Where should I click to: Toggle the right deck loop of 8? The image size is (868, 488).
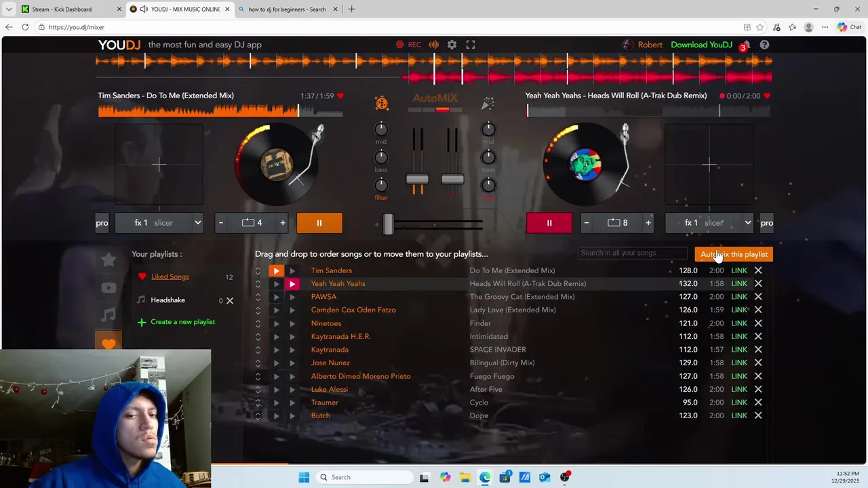[x=617, y=223]
